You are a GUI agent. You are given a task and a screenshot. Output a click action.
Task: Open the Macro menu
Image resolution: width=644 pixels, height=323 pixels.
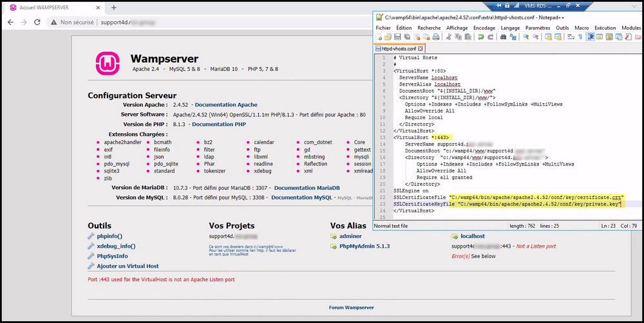[582, 28]
